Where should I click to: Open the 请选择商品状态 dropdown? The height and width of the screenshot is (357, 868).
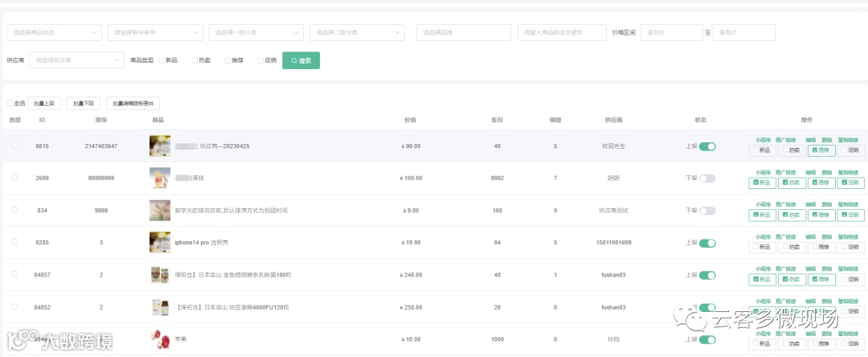click(55, 33)
